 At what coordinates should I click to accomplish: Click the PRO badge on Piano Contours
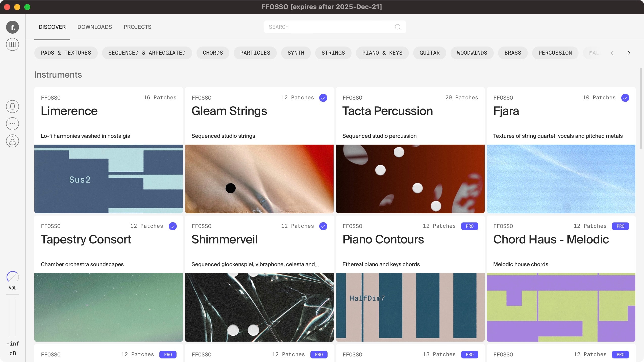click(x=469, y=226)
